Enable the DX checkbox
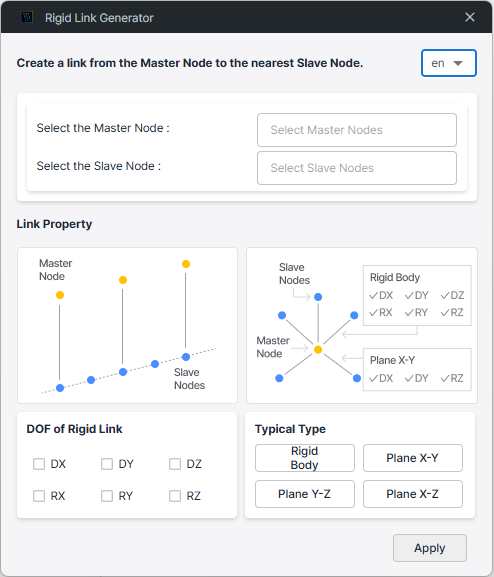 coord(39,464)
